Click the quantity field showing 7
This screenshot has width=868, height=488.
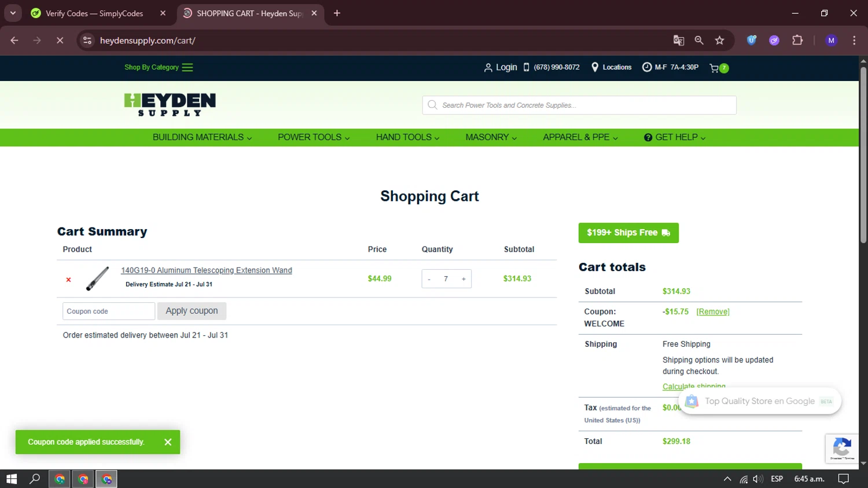446,279
